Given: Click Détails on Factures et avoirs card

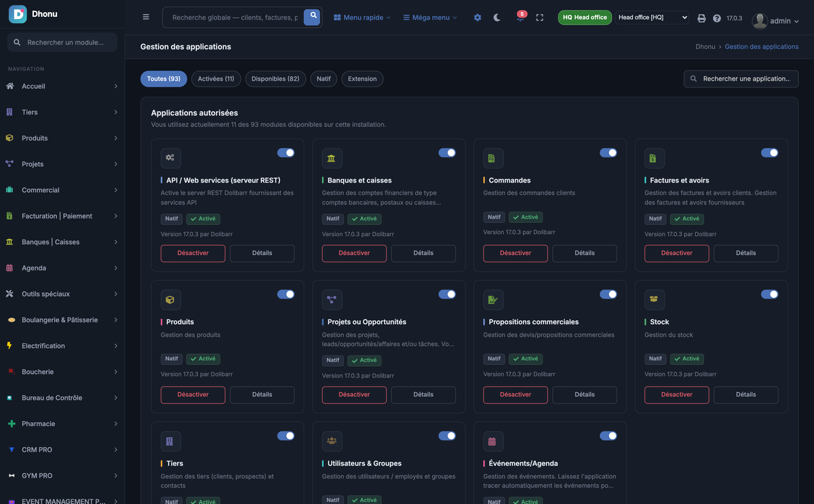Looking at the screenshot, I should pos(746,253).
